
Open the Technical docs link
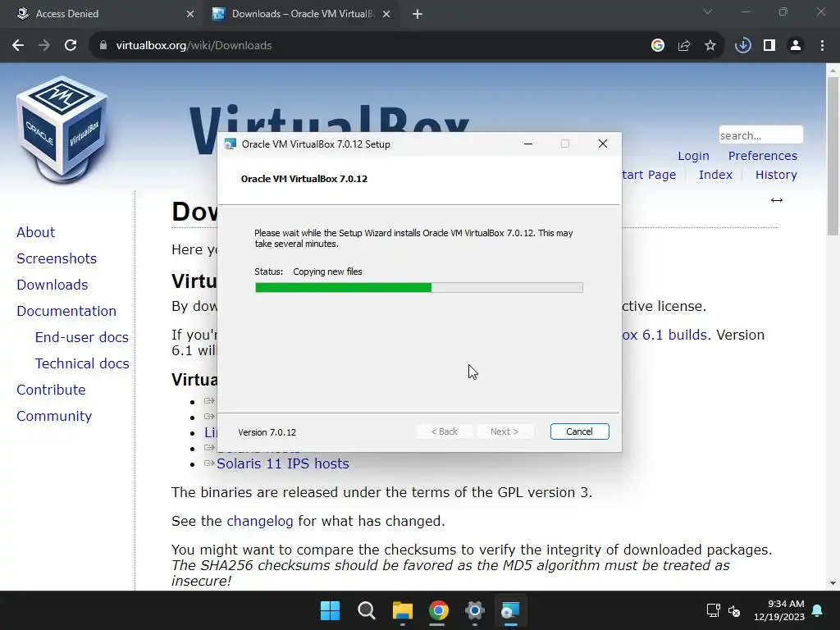click(x=82, y=363)
